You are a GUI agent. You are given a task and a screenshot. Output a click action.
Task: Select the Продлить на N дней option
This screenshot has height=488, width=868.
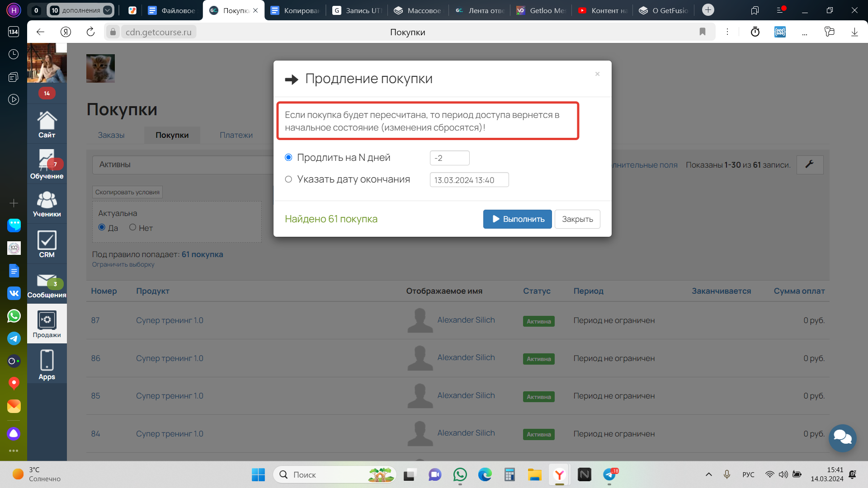coord(288,158)
